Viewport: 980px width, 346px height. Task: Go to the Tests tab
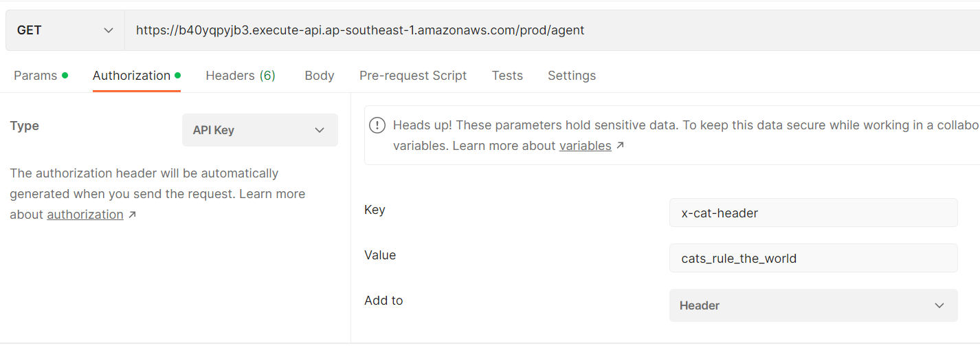point(507,76)
